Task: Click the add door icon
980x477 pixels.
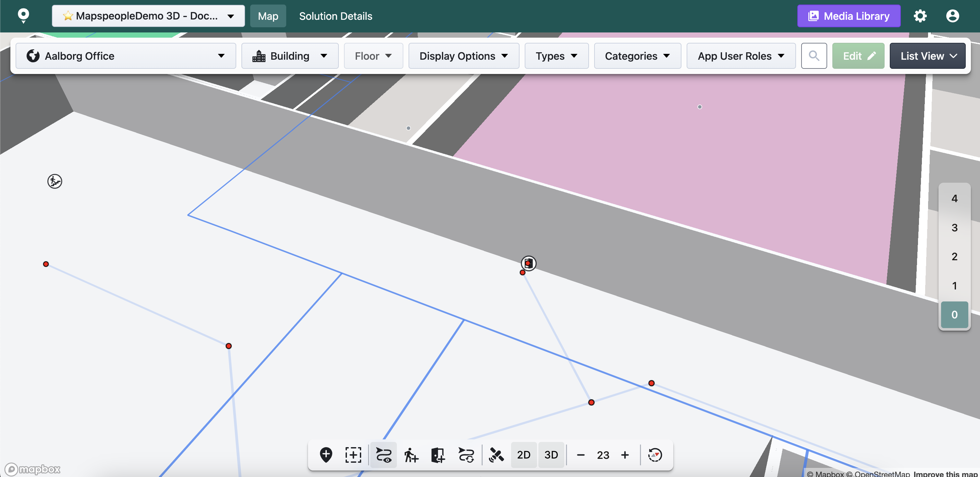Action: coord(438,455)
